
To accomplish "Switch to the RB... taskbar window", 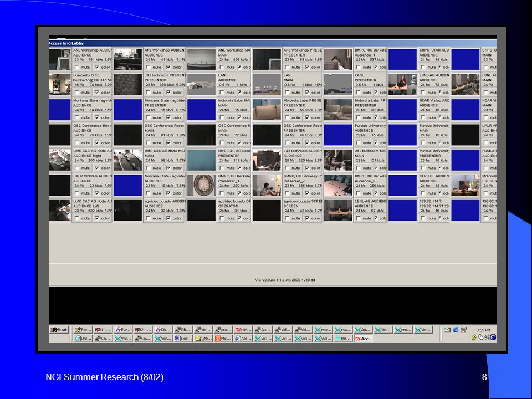I will 183,330.
